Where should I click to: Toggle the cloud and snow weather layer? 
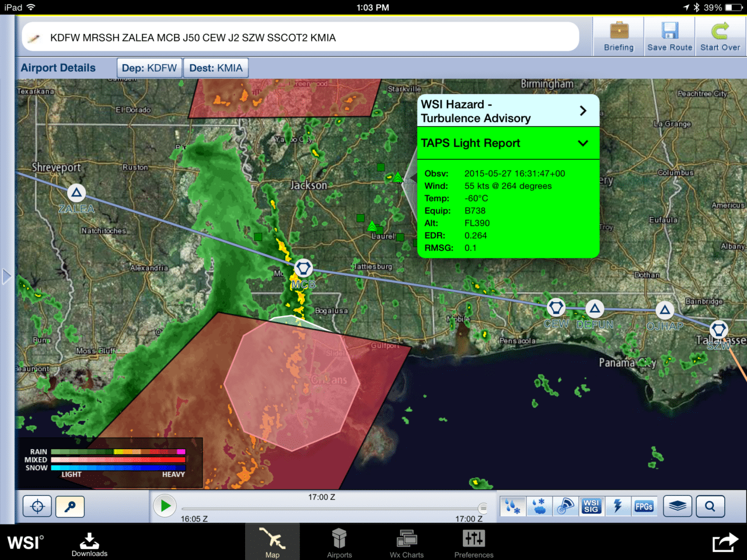(x=539, y=506)
